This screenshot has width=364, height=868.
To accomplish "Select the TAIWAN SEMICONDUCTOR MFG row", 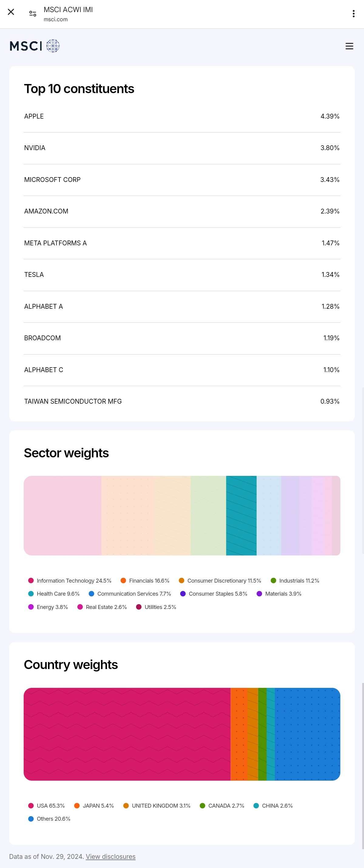I will 182,401.
